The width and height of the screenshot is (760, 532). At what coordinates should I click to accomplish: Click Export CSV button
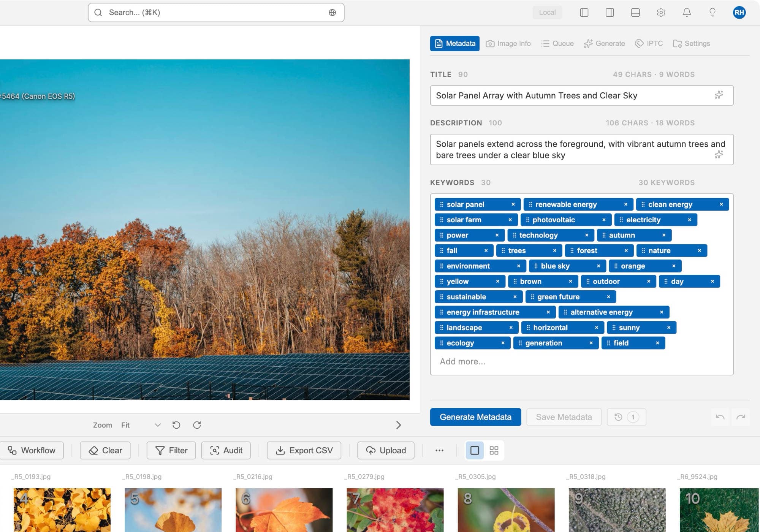(x=304, y=451)
